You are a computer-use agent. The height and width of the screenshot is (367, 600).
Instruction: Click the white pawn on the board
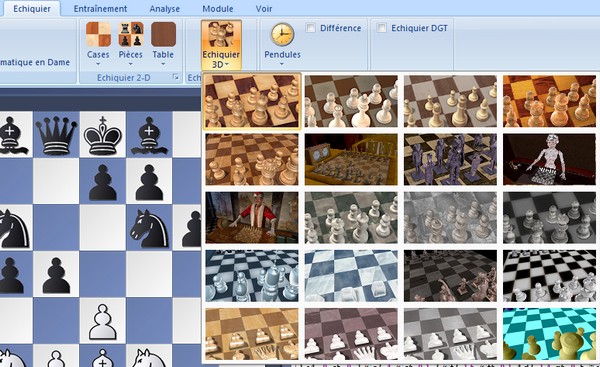103,322
